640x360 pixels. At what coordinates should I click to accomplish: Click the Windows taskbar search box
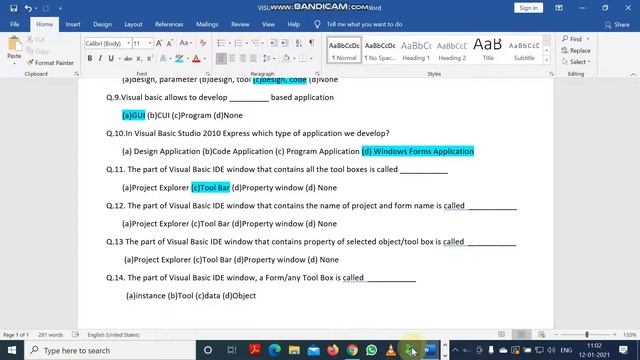110,350
